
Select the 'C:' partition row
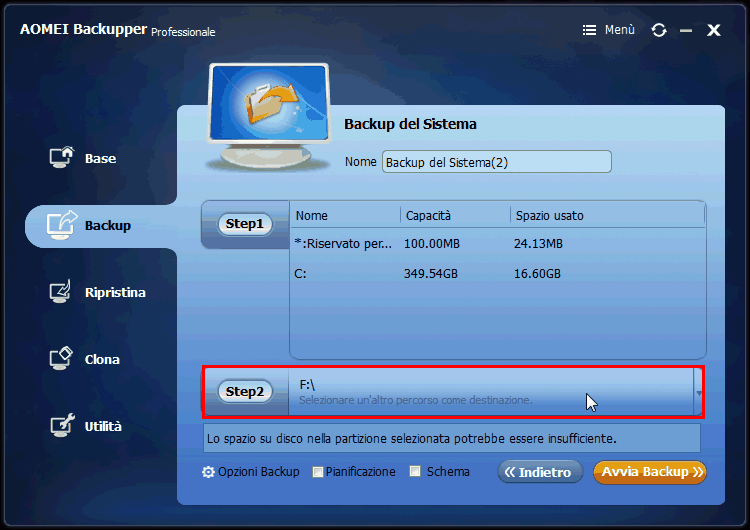tap(497, 274)
